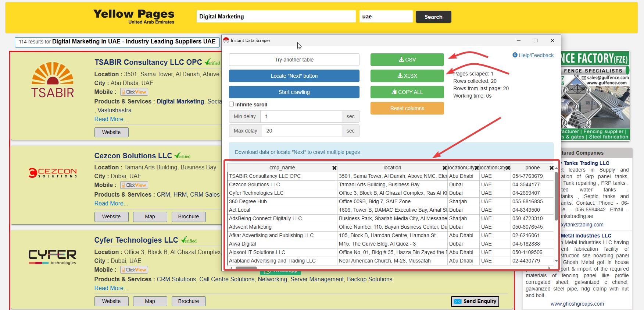The image size is (644, 310).
Task: Download scraped data as XLSX
Action: [407, 76]
